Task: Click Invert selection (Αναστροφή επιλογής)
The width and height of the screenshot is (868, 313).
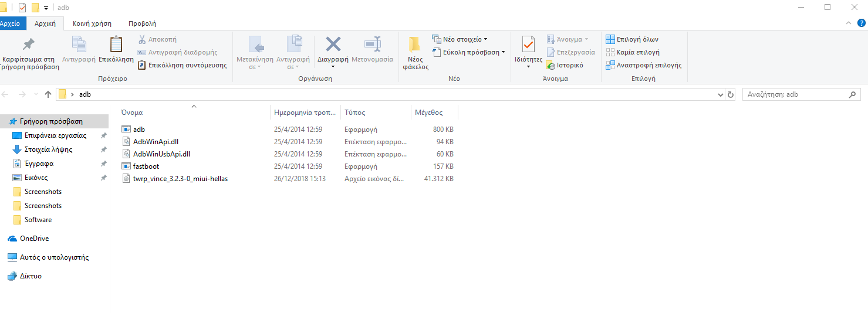Action: click(643, 65)
